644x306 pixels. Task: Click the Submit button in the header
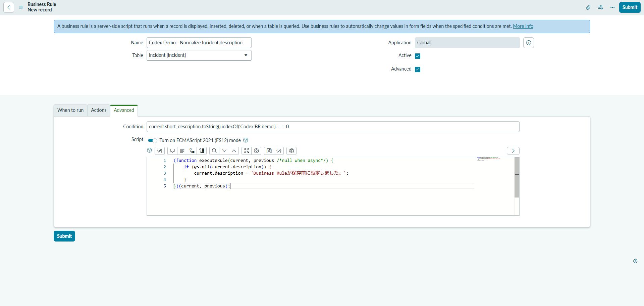click(x=630, y=7)
